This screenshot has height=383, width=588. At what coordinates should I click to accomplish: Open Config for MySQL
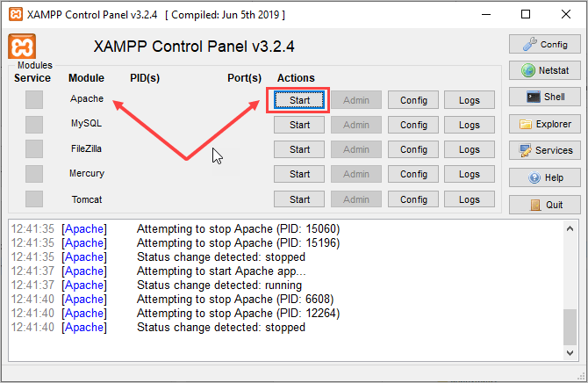(x=413, y=125)
